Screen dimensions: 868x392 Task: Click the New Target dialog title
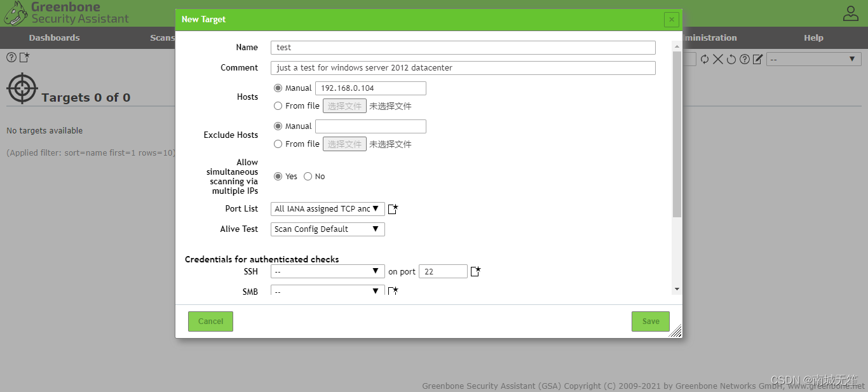(x=203, y=20)
